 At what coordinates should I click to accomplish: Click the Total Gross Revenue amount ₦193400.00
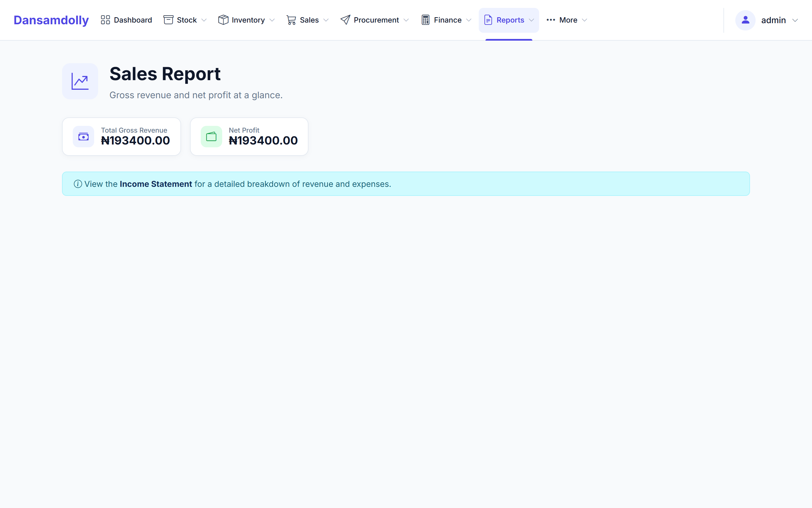[x=136, y=141]
